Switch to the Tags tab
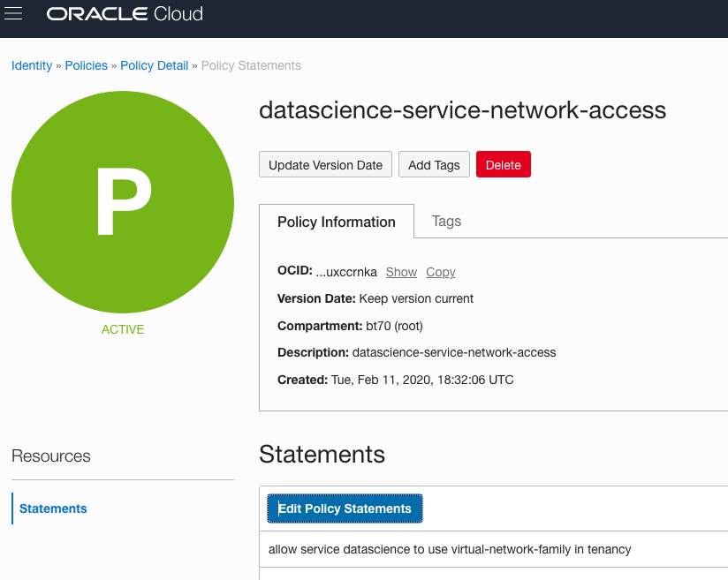 click(x=446, y=221)
